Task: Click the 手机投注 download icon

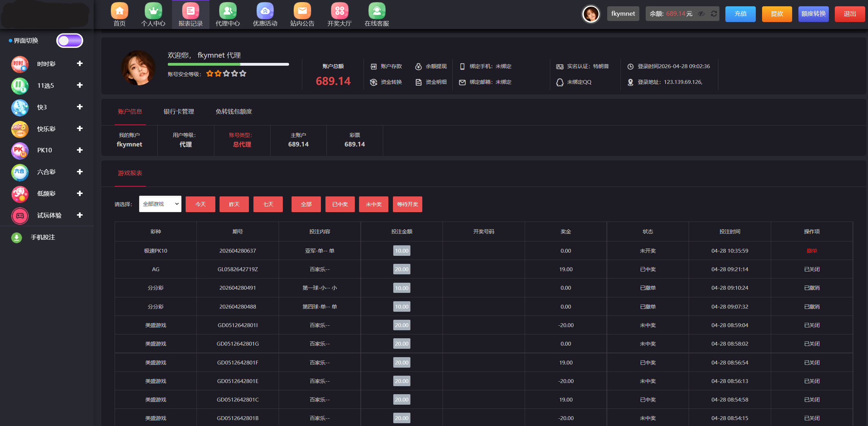Action: (16, 238)
